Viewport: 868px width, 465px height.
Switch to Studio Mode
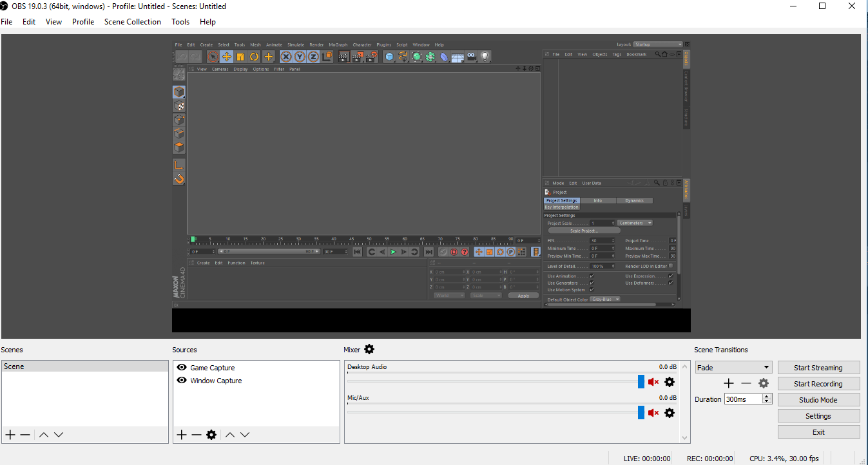click(x=818, y=400)
